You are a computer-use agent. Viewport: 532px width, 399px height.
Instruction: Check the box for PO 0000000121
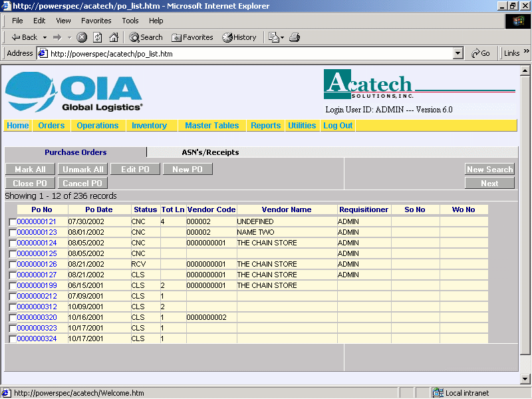[13, 222]
